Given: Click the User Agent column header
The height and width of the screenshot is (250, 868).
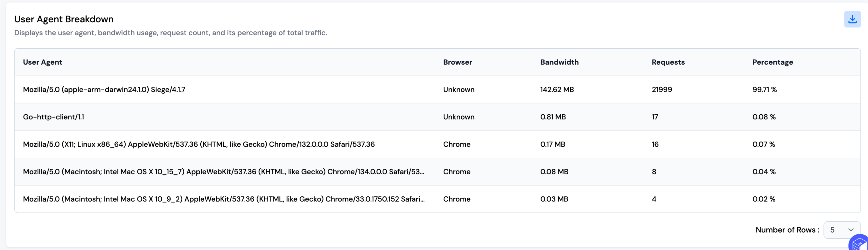Looking at the screenshot, I should (x=42, y=62).
